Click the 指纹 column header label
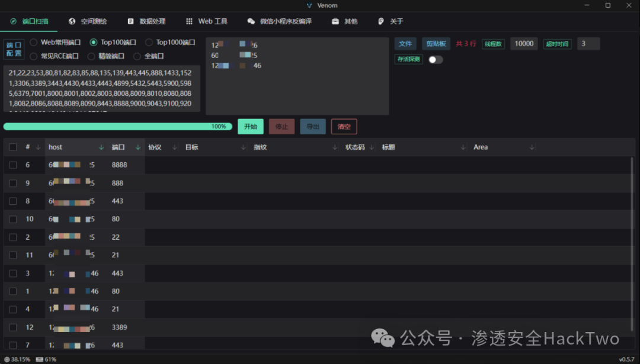Image resolution: width=640 pixels, height=364 pixels. [260, 147]
